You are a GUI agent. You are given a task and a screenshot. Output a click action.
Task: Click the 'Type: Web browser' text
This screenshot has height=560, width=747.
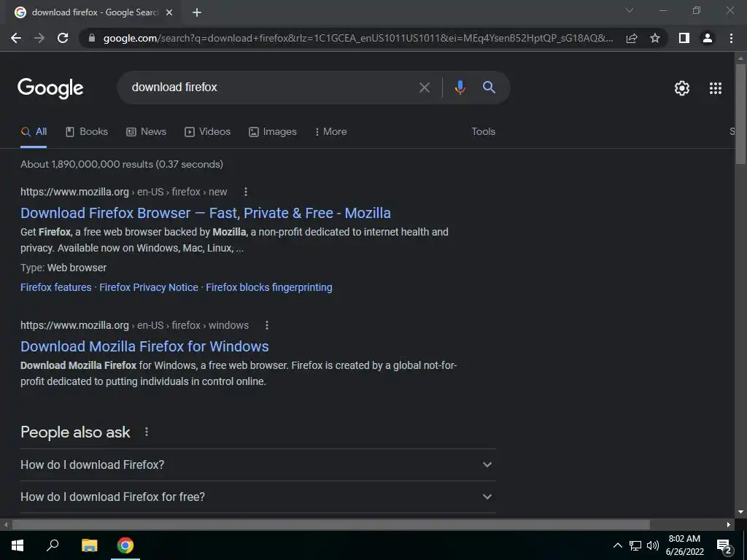(63, 268)
